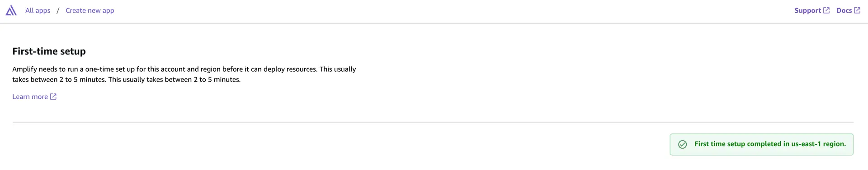Image resolution: width=868 pixels, height=170 pixels.
Task: Open the external-link icon beside Support
Action: point(826,10)
